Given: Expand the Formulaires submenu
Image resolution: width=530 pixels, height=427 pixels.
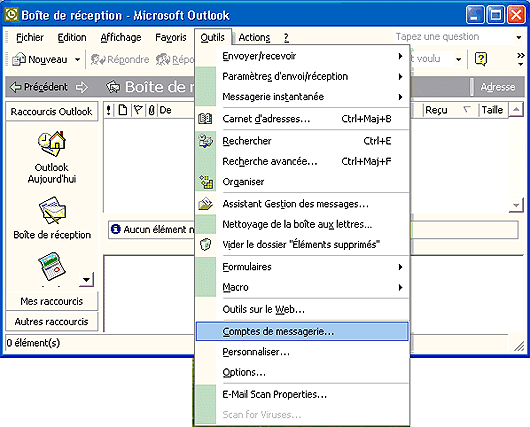Looking at the screenshot, I should (x=401, y=267).
